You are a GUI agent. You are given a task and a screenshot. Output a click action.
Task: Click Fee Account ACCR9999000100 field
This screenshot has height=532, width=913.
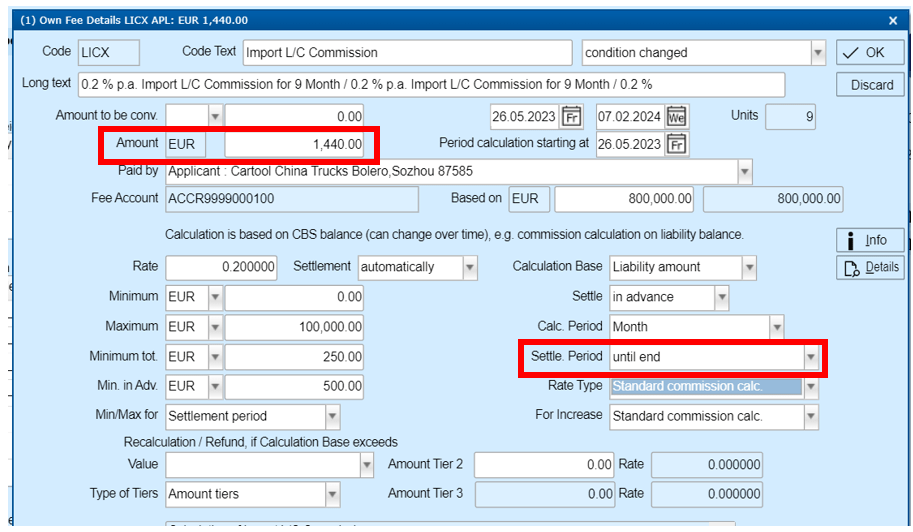292,199
